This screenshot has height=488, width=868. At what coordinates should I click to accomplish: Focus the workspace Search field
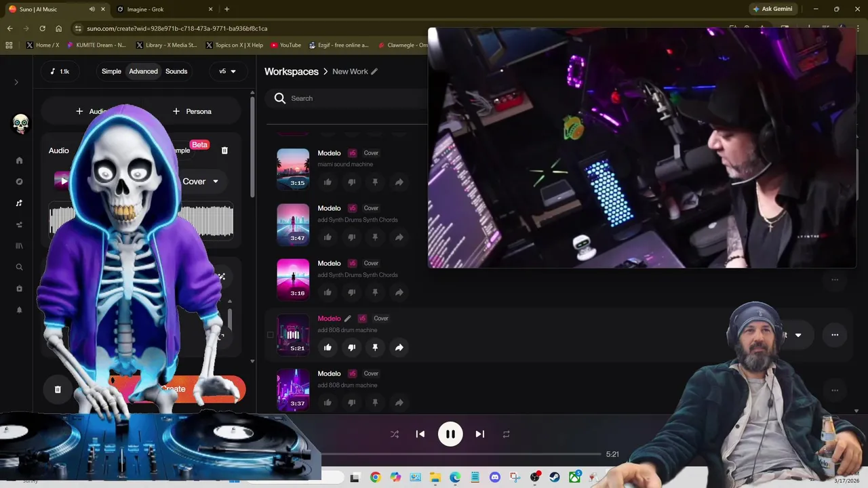[x=347, y=98]
